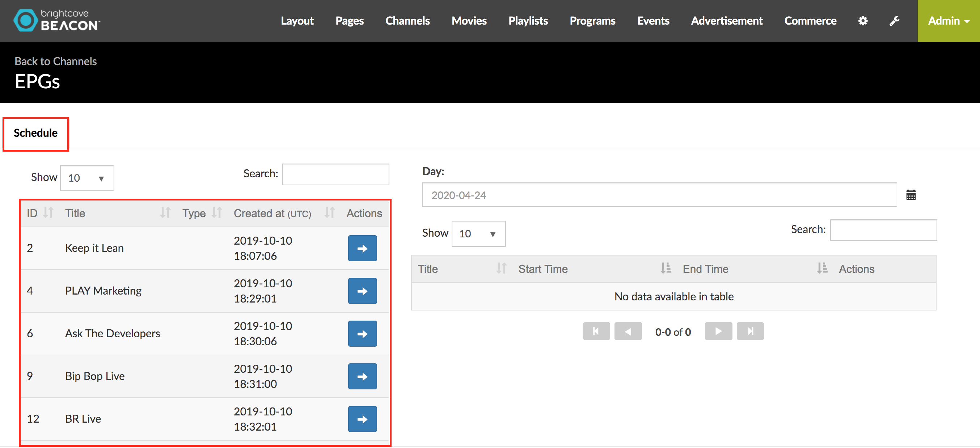Open channels Show entries dropdown

(x=87, y=178)
